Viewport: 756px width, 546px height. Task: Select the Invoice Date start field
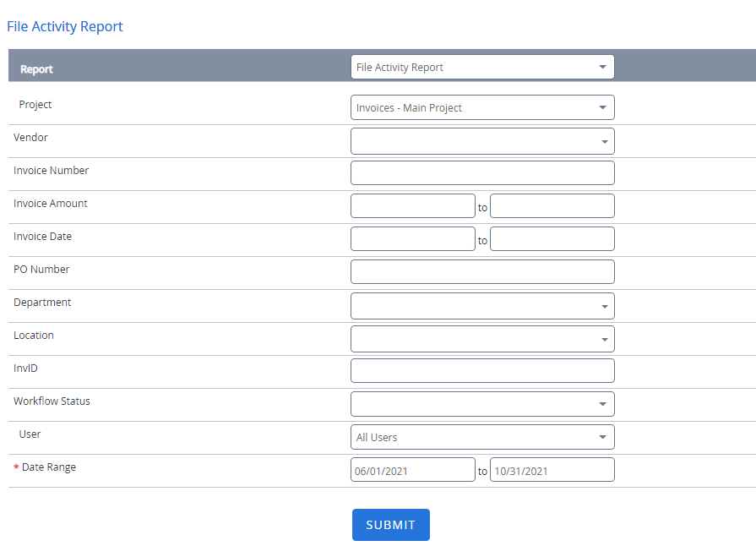412,239
